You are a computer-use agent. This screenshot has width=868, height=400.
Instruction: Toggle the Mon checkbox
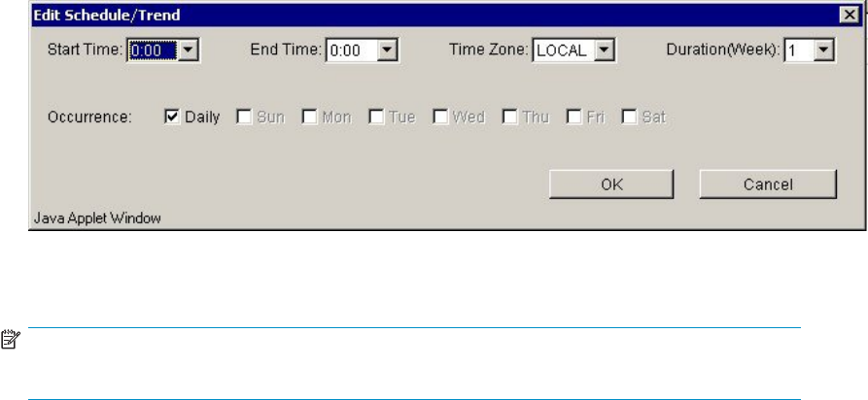click(309, 117)
